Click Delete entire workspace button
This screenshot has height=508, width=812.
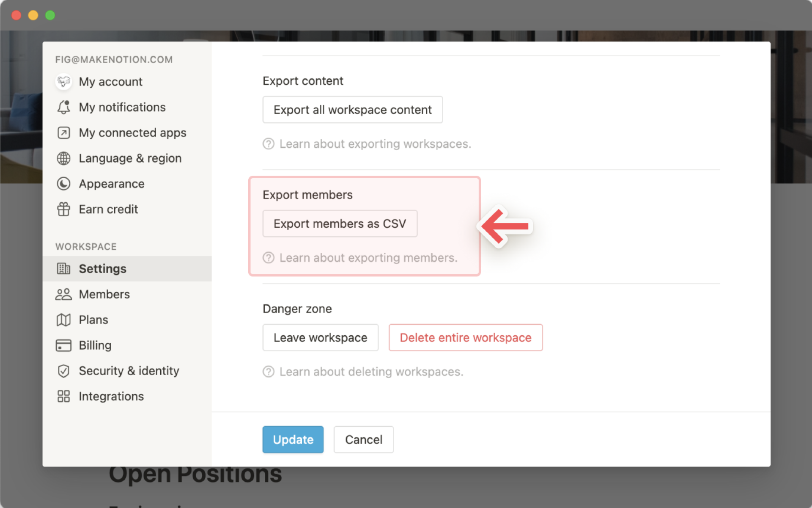coord(465,337)
